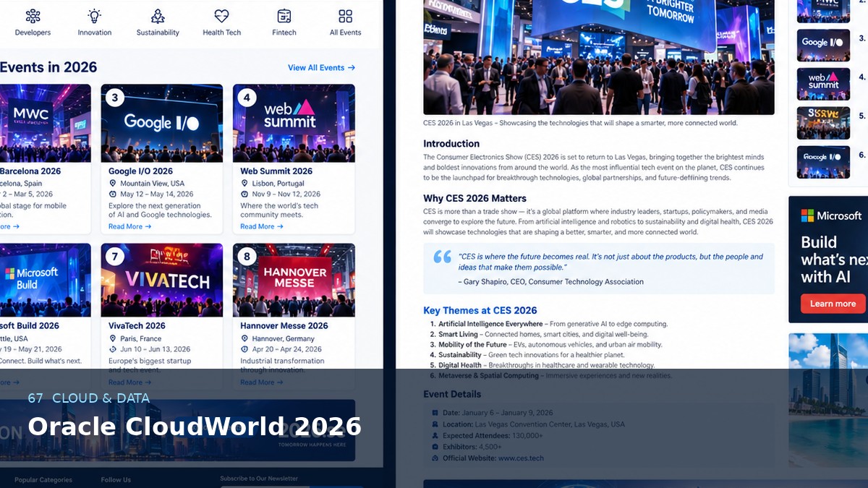Select the All Events grid icon
This screenshot has height=488, width=868.
coord(346,16)
